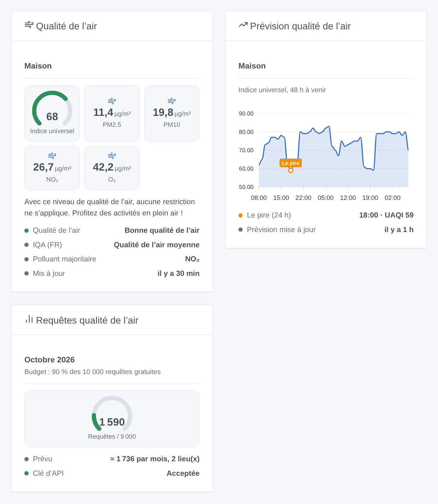Click the grey dot next to IQA (FR)
This screenshot has width=438, height=504.
click(x=26, y=245)
